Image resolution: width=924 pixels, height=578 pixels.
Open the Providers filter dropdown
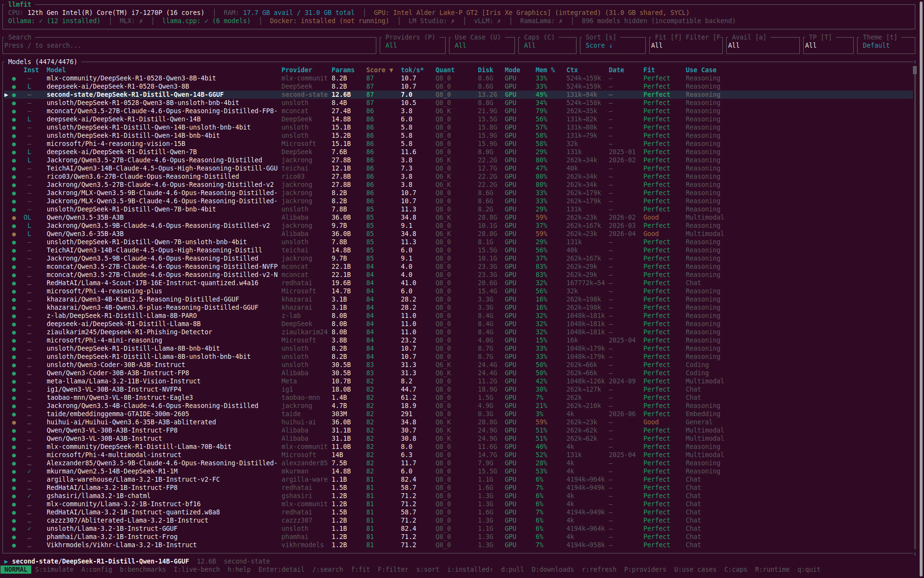coord(412,45)
